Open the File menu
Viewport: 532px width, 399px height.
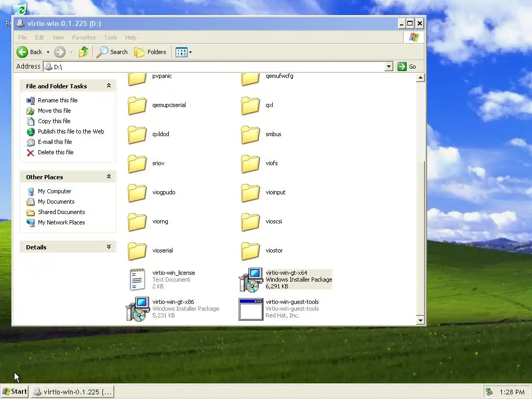pos(22,37)
